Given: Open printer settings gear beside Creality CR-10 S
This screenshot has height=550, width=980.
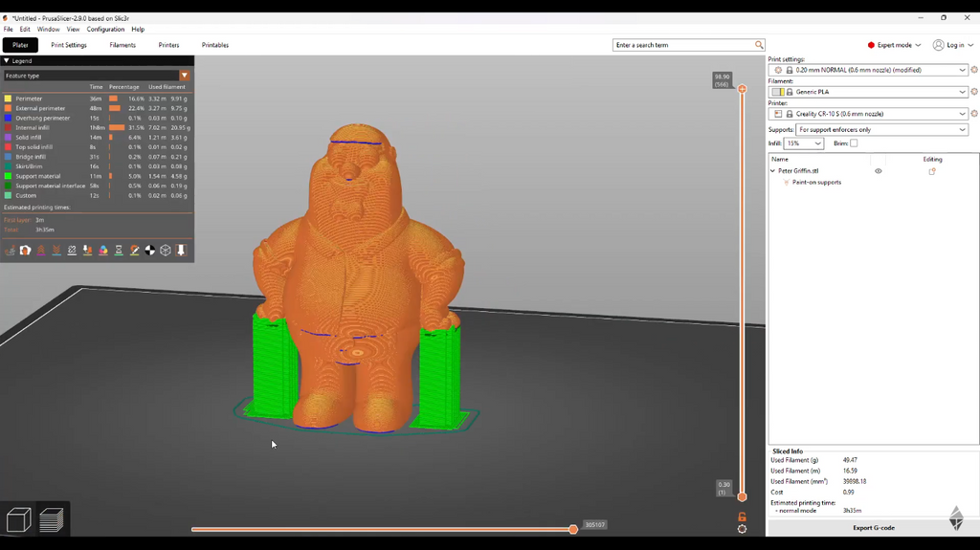Looking at the screenshot, I should tap(973, 114).
